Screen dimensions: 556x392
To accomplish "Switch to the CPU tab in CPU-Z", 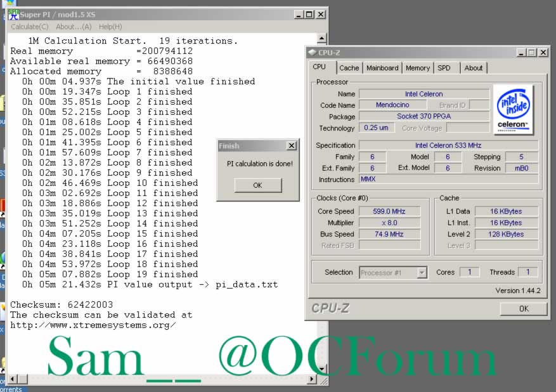I will pyautogui.click(x=319, y=67).
